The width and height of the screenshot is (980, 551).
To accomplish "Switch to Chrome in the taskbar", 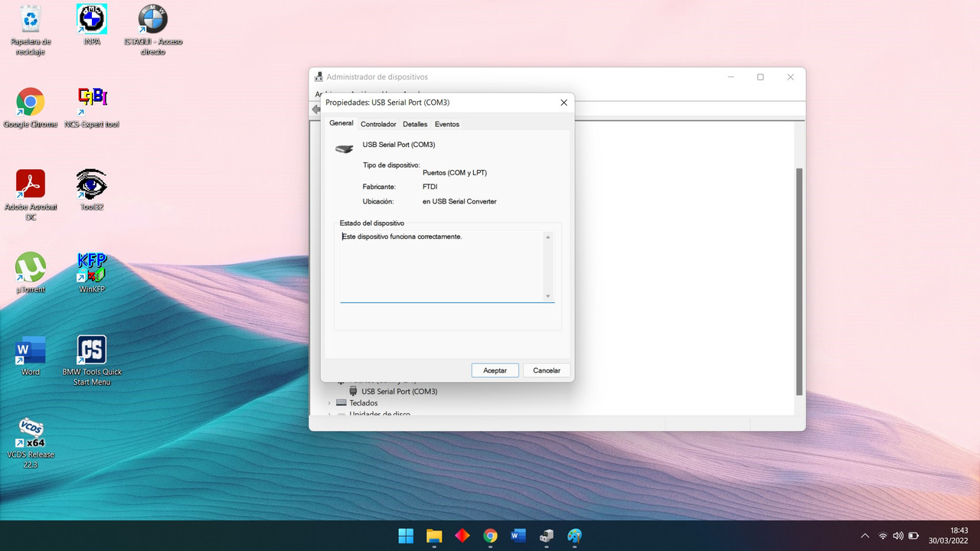I will (491, 536).
